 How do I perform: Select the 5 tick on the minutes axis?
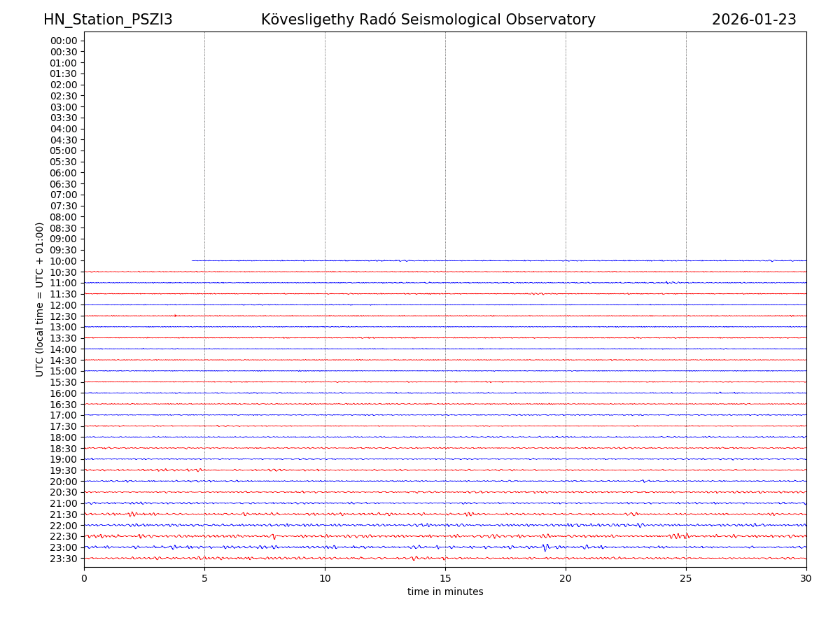coord(204,578)
